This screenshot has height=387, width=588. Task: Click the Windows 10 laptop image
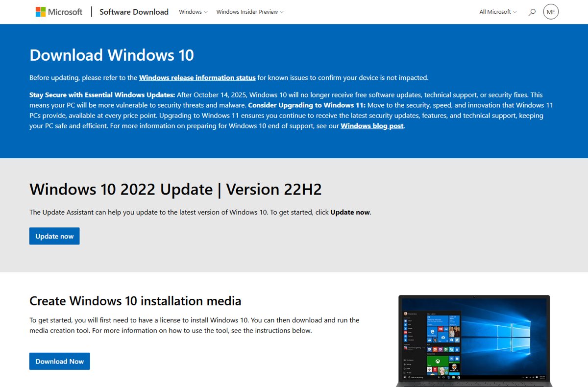pos(474,341)
